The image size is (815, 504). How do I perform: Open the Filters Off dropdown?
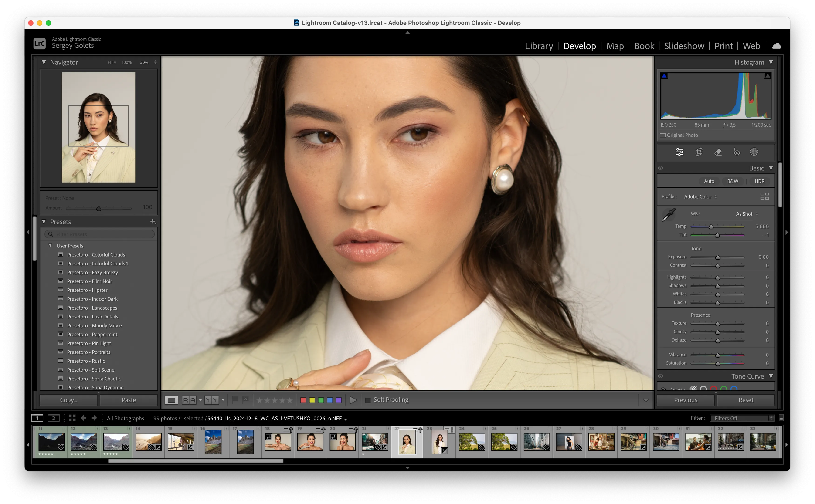pyautogui.click(x=742, y=418)
